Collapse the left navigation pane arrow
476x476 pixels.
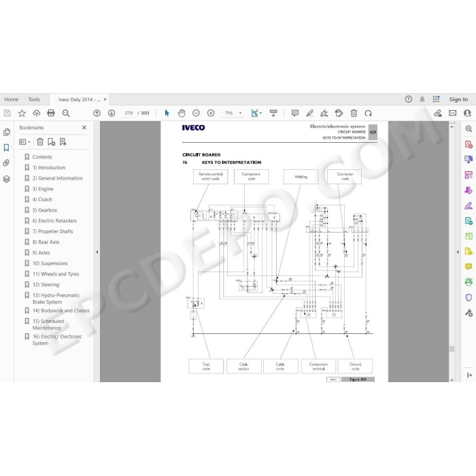pos(97,252)
